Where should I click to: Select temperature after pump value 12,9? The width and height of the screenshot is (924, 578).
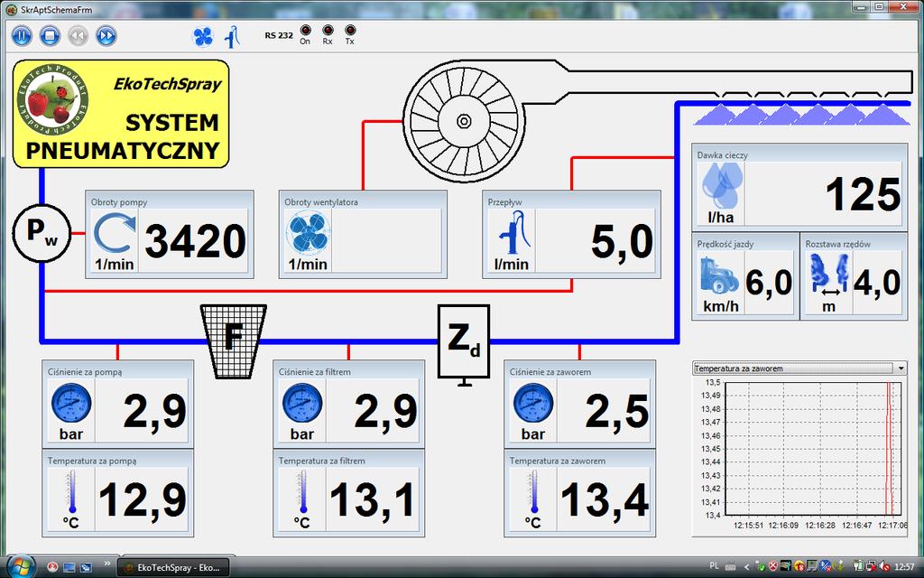pyautogui.click(x=143, y=500)
